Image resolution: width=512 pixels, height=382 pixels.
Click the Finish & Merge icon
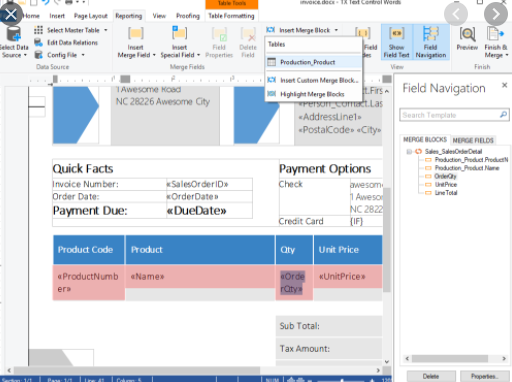tap(495, 34)
